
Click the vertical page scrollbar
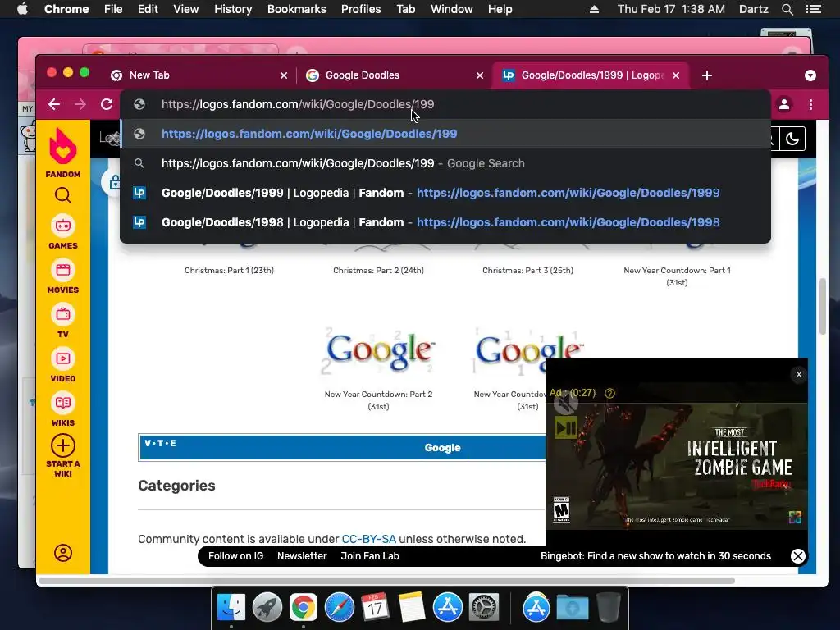(x=823, y=306)
